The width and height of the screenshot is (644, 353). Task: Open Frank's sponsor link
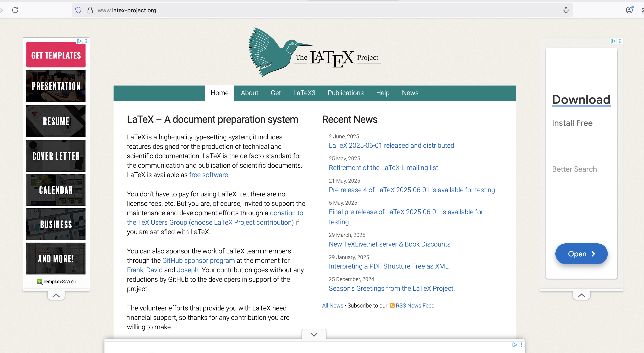[x=135, y=270]
